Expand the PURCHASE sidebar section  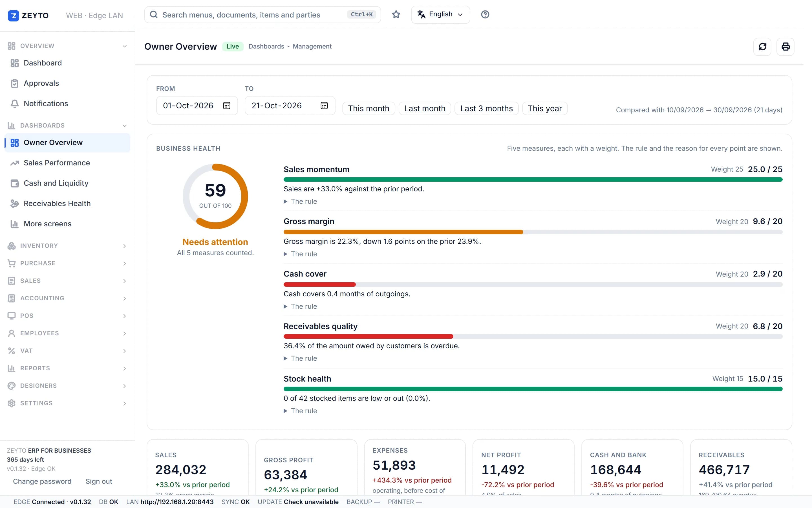(67, 263)
